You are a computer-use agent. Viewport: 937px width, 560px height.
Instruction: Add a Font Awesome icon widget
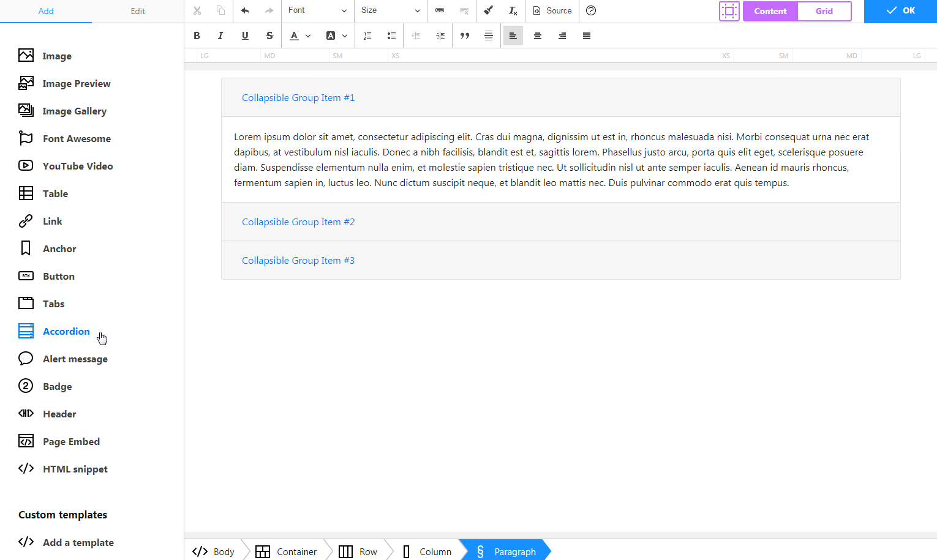click(x=64, y=138)
